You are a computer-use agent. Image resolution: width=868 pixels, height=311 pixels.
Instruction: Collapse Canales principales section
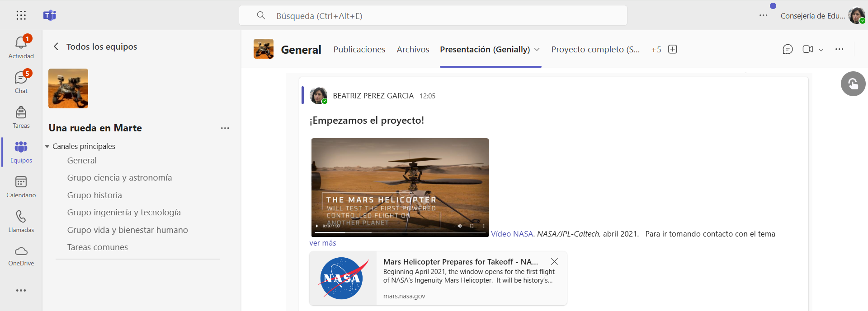click(47, 146)
